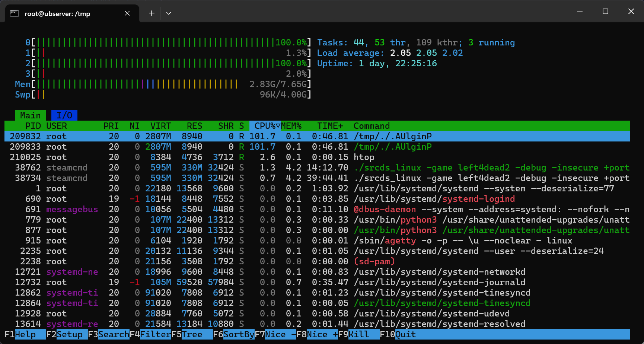Click the Mem usage meter bar
The height and width of the screenshot is (344, 644).
click(163, 84)
